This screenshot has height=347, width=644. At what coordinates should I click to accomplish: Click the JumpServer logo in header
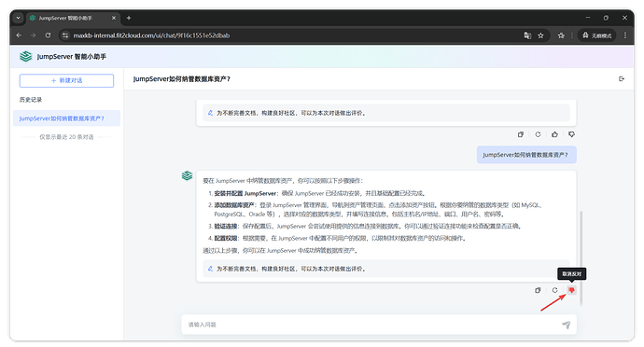tap(25, 56)
